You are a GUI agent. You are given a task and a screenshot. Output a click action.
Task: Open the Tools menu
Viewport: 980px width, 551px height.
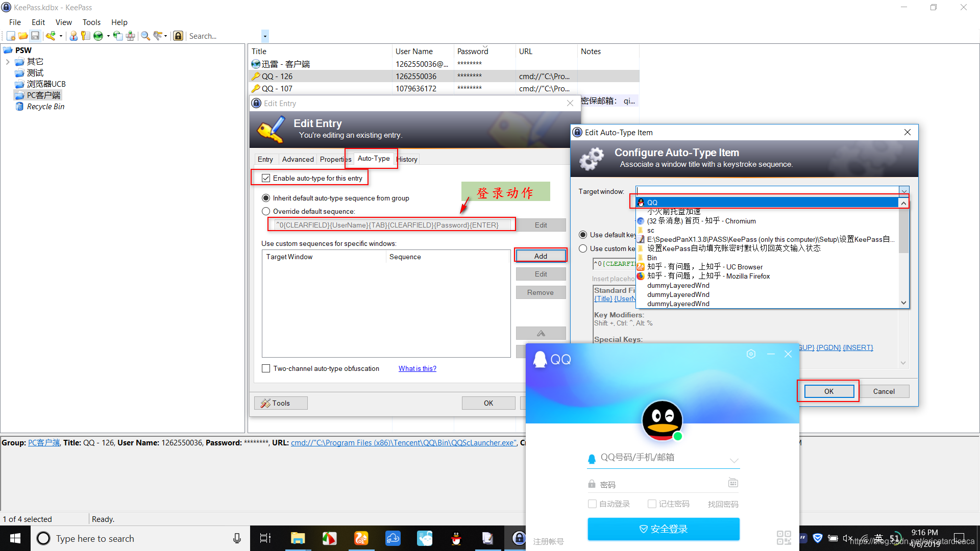[91, 22]
